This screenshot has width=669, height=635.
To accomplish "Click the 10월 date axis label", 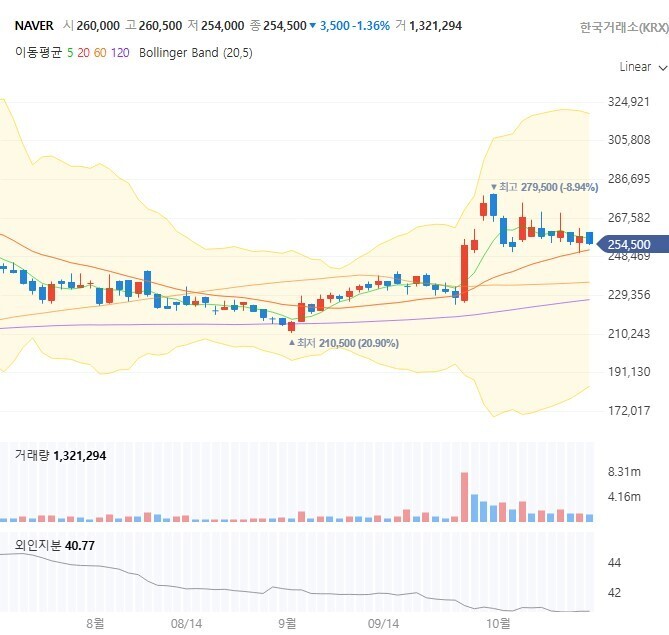I will [498, 623].
